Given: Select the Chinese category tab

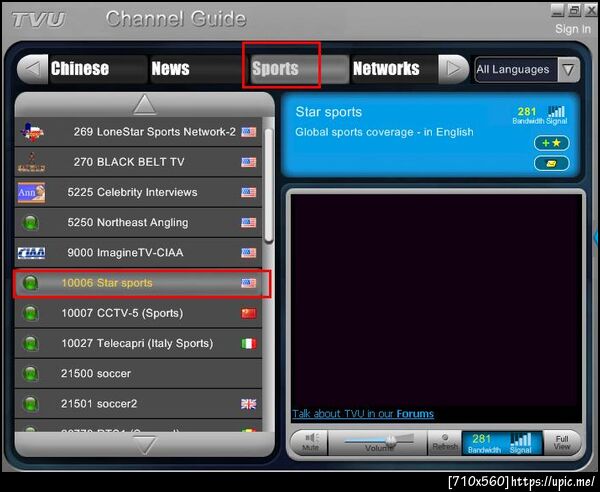Looking at the screenshot, I should 98,69.
